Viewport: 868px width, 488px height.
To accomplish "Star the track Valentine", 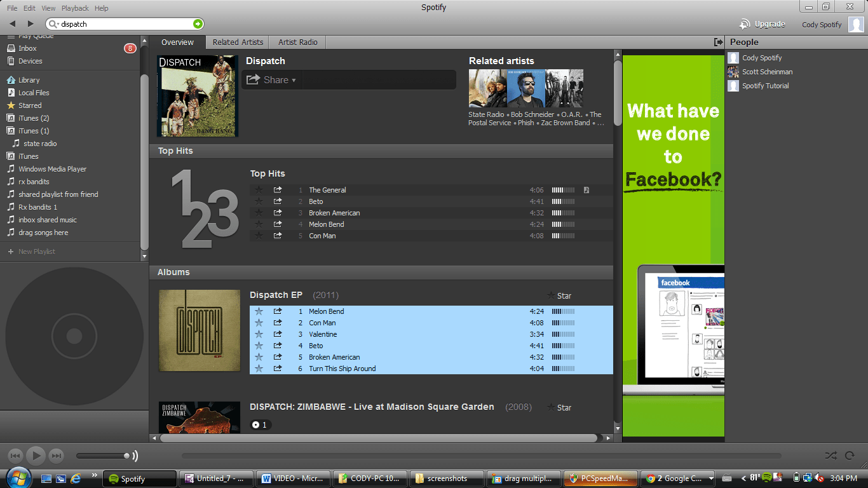I will point(259,334).
